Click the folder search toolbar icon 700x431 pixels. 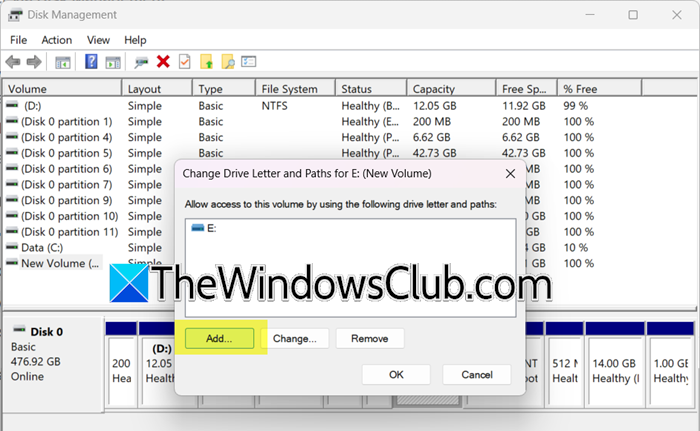(x=228, y=62)
